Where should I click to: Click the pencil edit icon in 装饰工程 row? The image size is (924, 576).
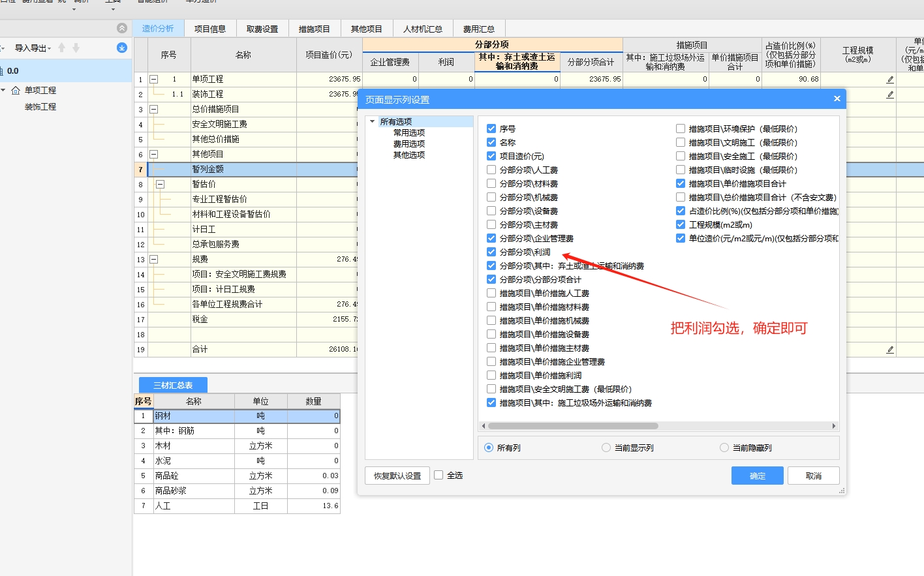pyautogui.click(x=890, y=95)
